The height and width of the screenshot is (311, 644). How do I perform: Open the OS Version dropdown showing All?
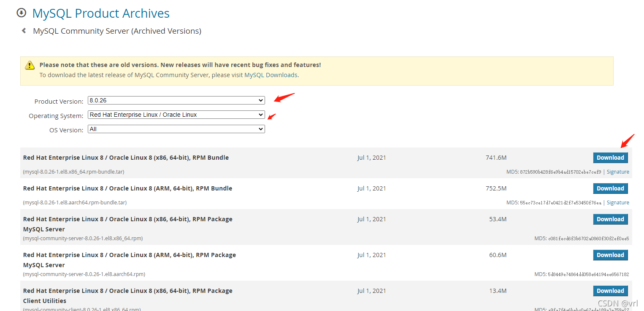click(176, 129)
